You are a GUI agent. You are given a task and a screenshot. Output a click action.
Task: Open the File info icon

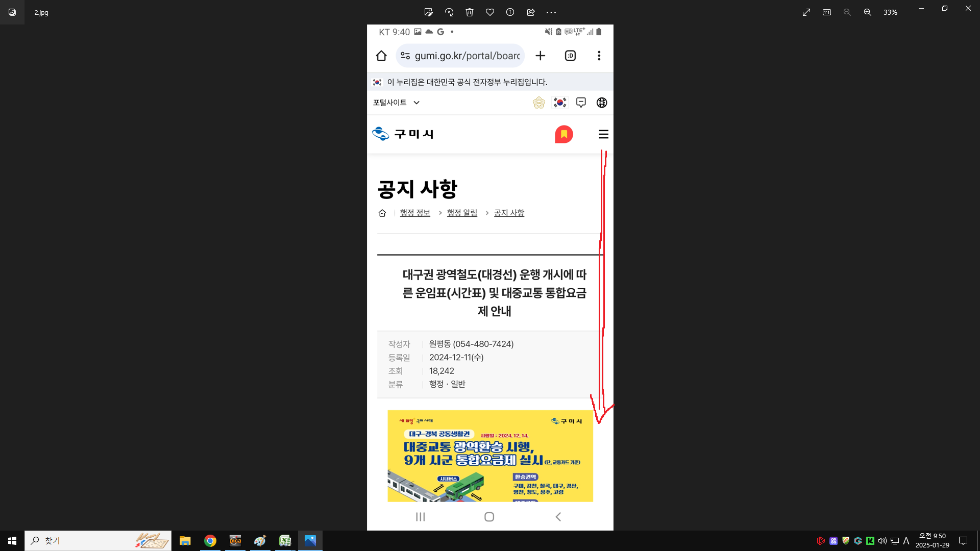[x=510, y=12]
